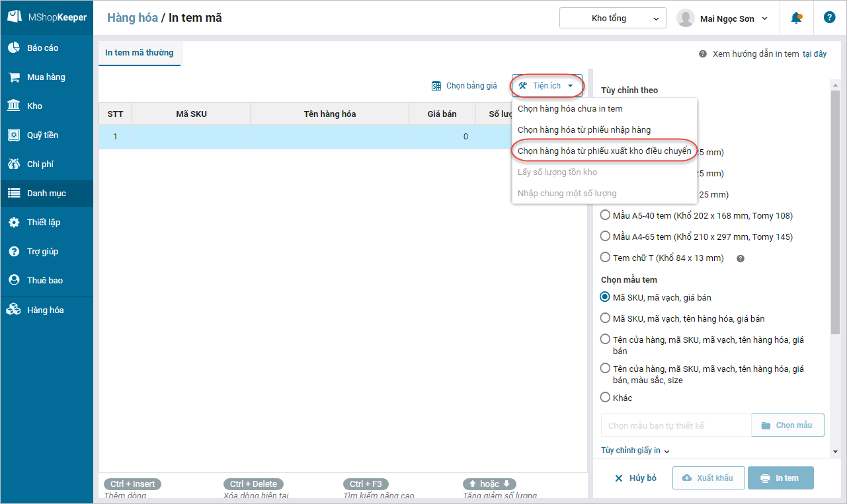Click Nhập chung một số lượng menu item

tap(604, 194)
